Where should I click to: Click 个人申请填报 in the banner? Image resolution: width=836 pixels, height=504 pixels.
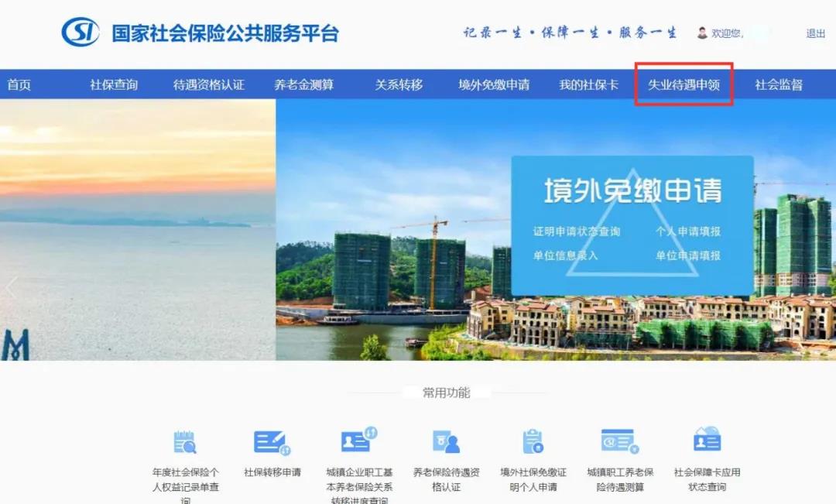688,231
